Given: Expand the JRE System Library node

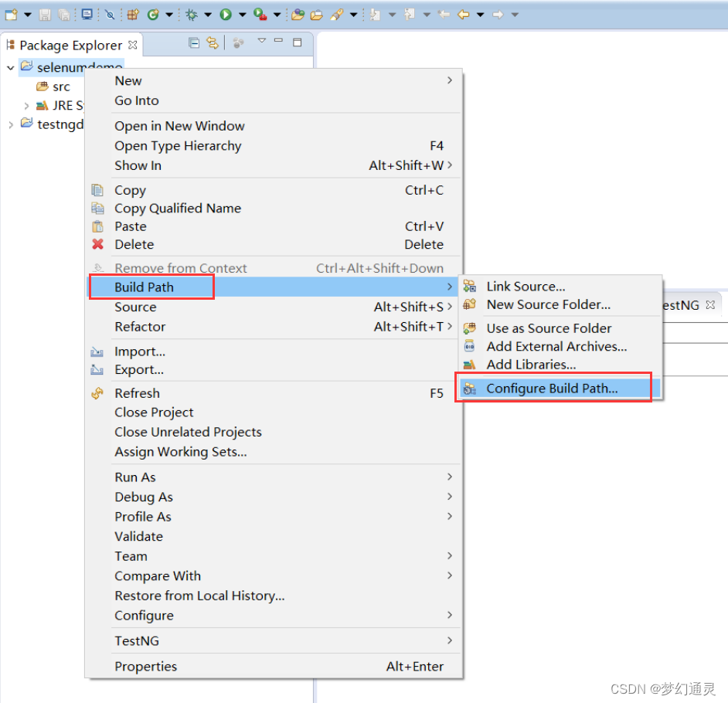Looking at the screenshot, I should pyautogui.click(x=26, y=106).
